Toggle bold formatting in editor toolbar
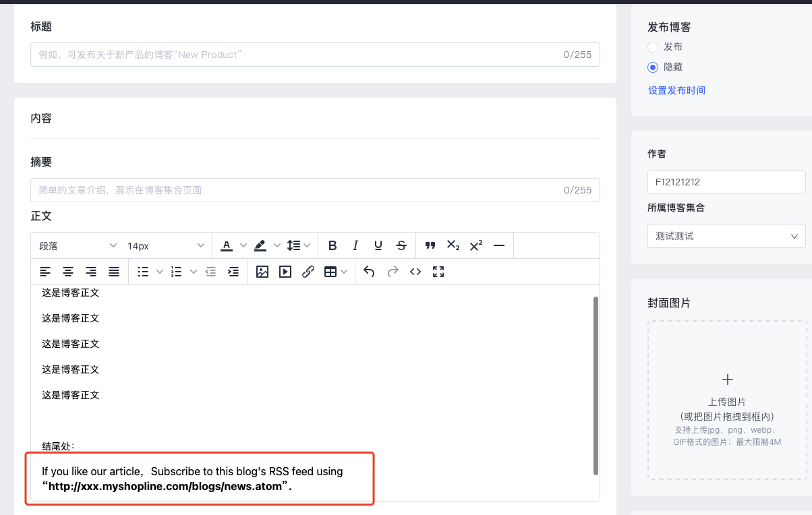The width and height of the screenshot is (812, 515). (332, 246)
